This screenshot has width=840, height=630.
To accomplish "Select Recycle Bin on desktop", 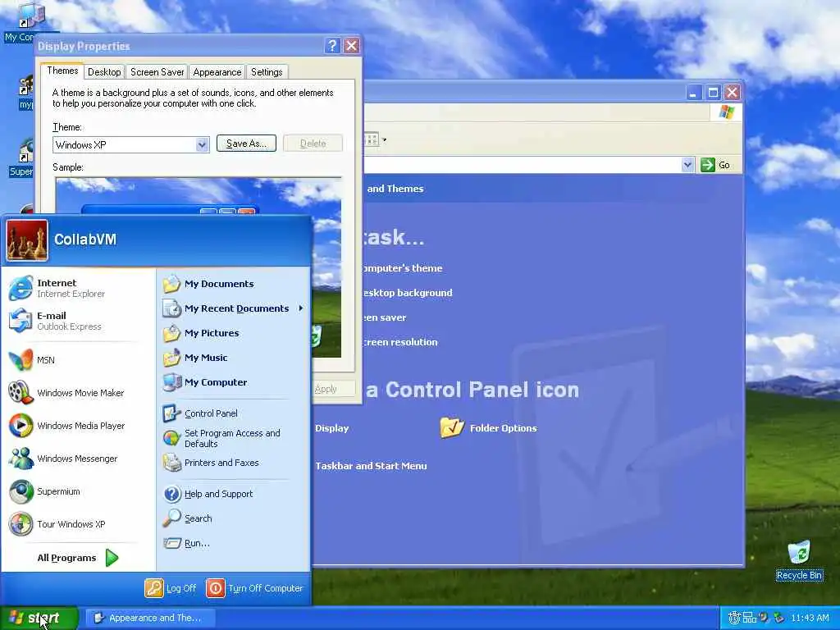I will click(x=799, y=559).
